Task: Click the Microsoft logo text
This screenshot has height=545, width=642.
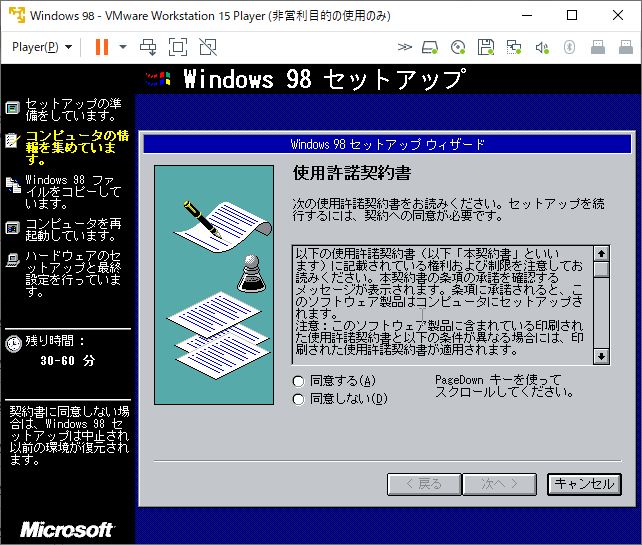Action: tap(67, 530)
